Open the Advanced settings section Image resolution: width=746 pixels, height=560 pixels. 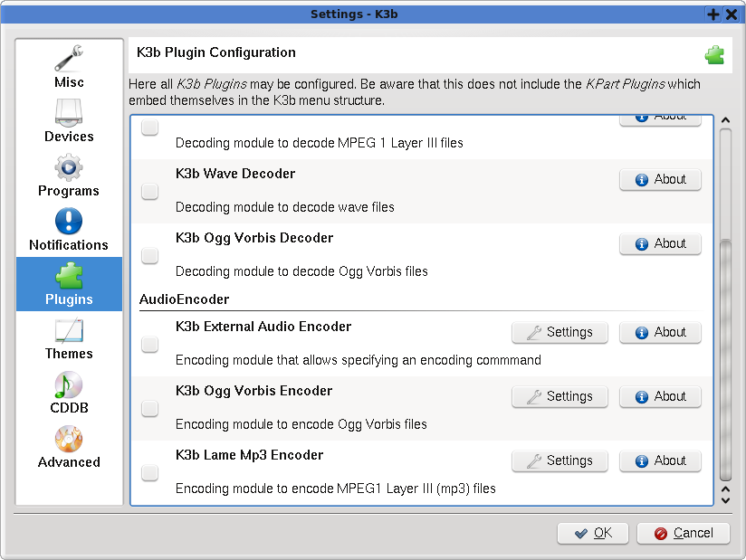(x=69, y=446)
